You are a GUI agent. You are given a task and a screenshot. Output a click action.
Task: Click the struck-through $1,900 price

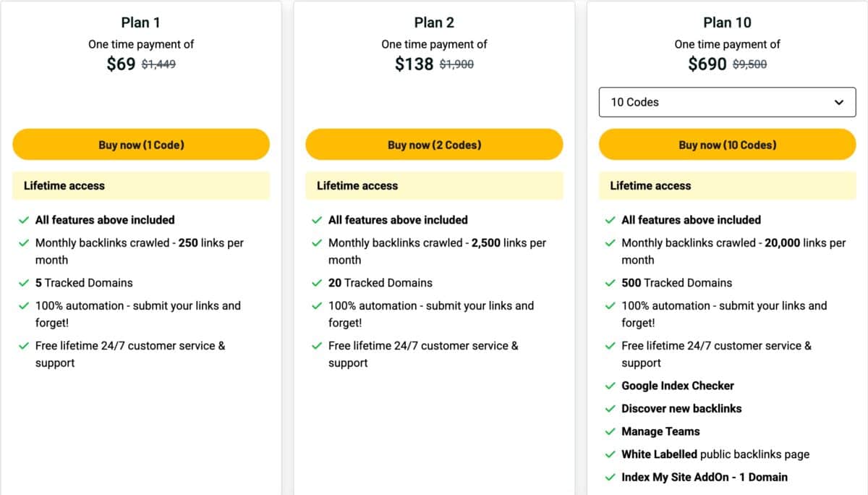click(456, 64)
